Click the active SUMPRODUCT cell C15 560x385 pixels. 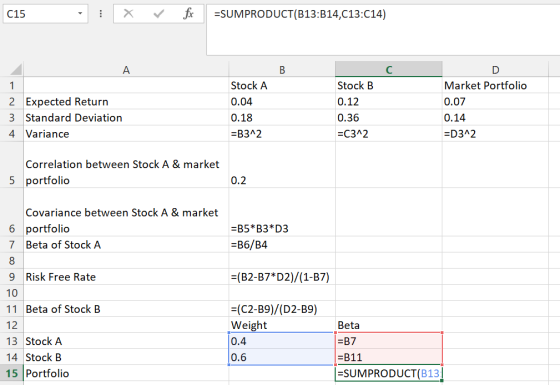point(389,373)
